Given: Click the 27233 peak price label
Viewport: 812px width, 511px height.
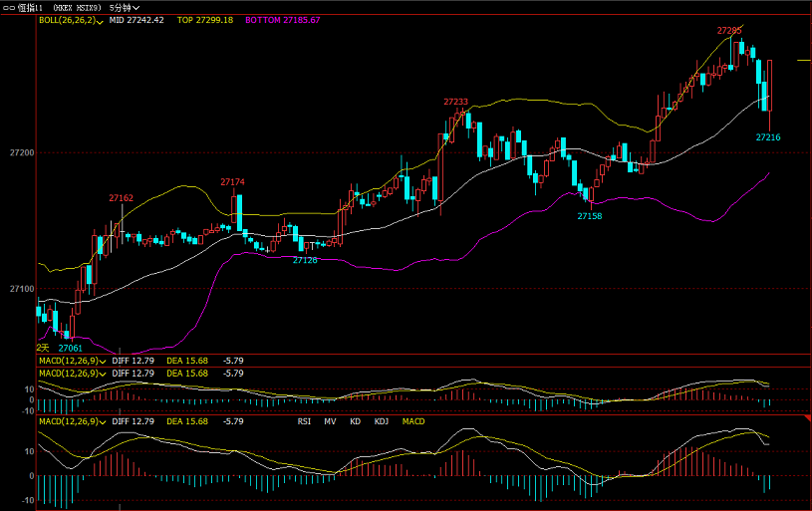Looking at the screenshot, I should point(455,102).
